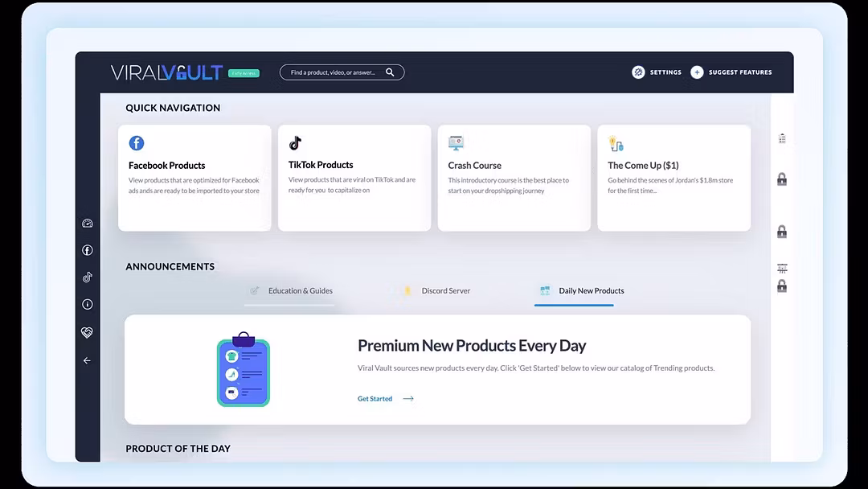The width and height of the screenshot is (868, 489).
Task: Open Settings from the top bar
Action: point(657,72)
